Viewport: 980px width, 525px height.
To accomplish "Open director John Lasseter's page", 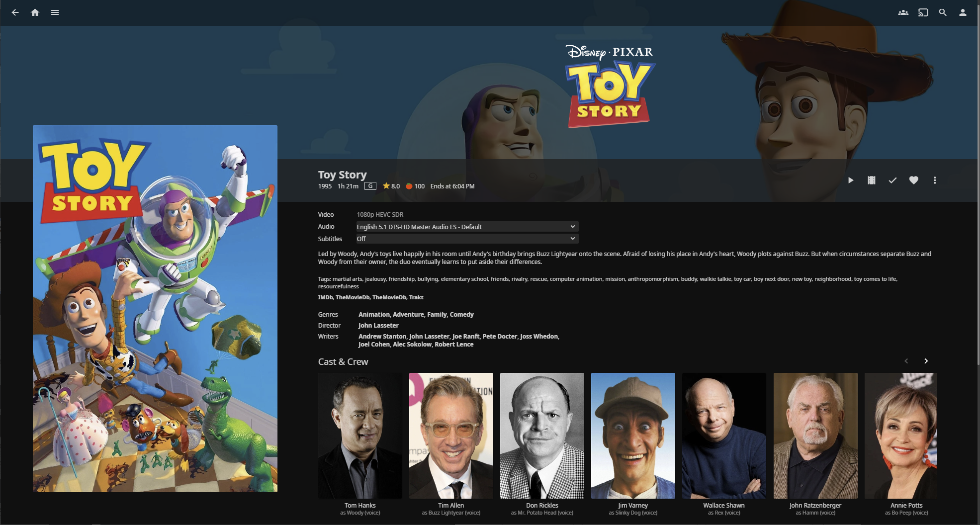I will click(x=378, y=326).
